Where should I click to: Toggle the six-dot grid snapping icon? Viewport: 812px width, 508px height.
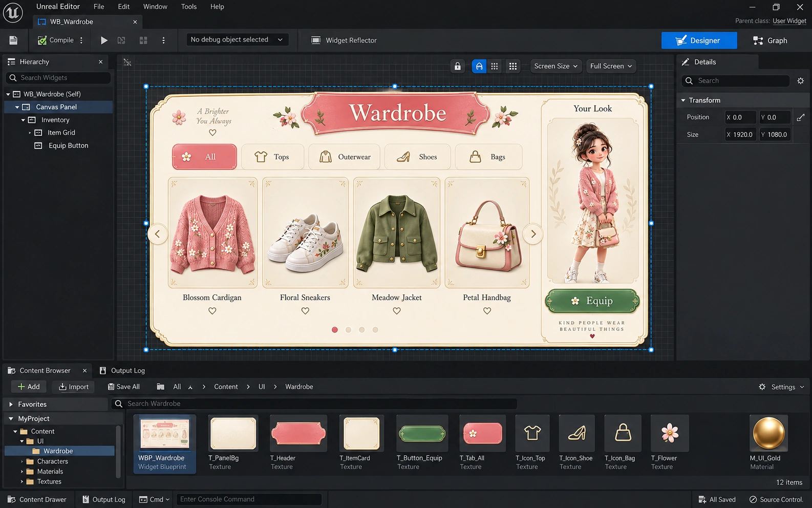coord(495,66)
